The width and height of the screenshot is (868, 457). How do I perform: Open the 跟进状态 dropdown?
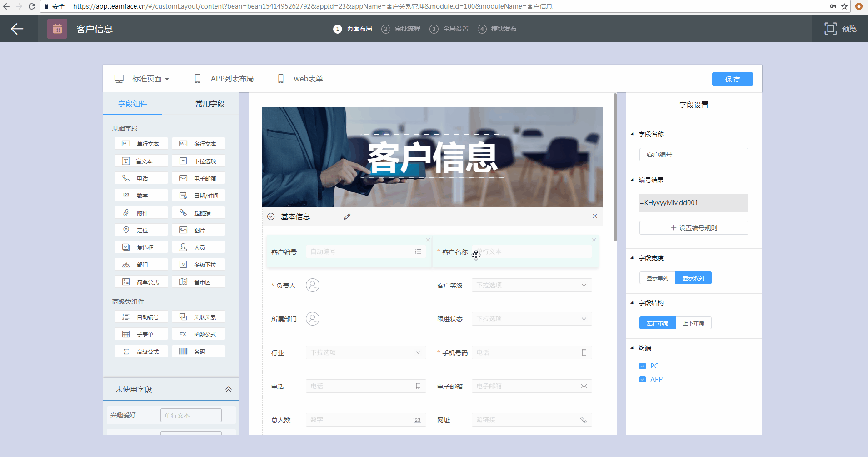click(532, 319)
